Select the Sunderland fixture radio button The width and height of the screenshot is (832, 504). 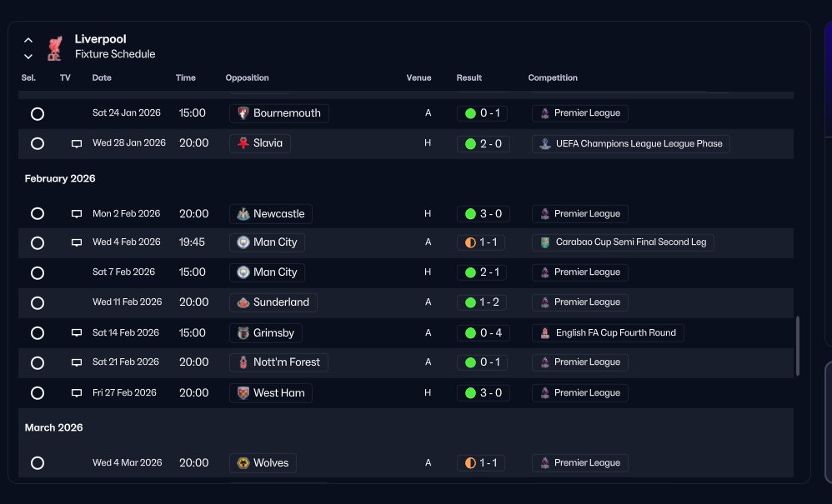(x=38, y=302)
